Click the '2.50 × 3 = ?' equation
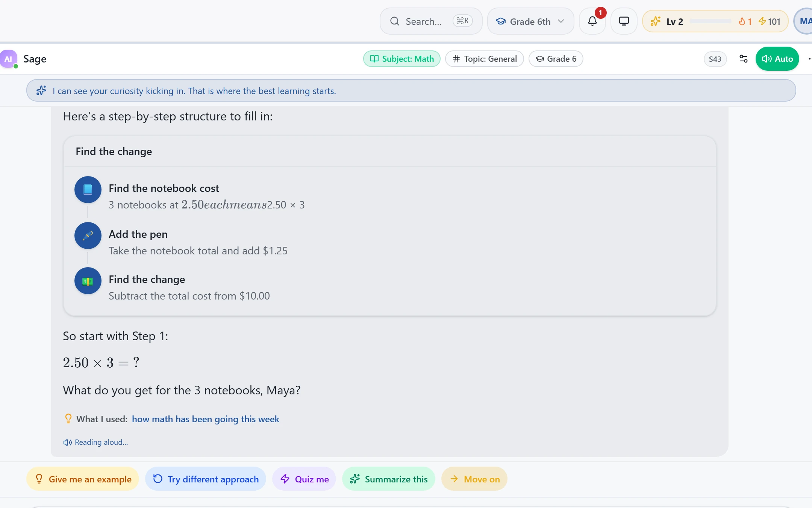Viewport: 812px width, 508px height. (101, 363)
